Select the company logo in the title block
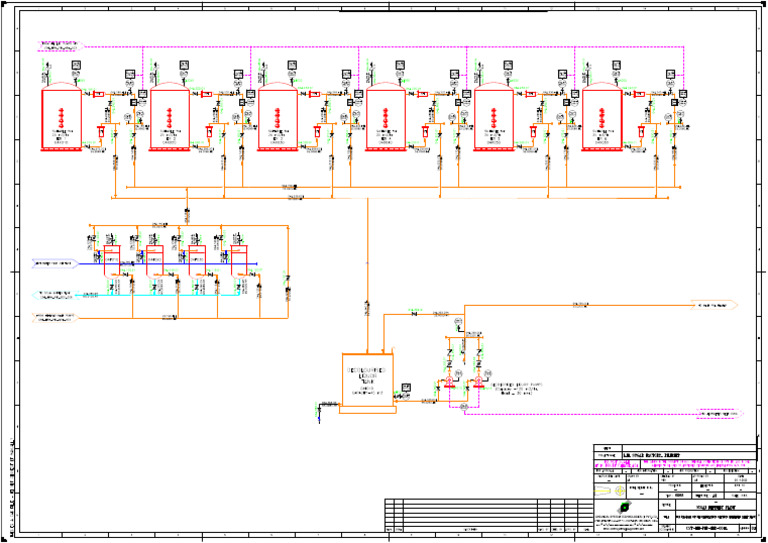This screenshot has width=768, height=543. (624, 507)
